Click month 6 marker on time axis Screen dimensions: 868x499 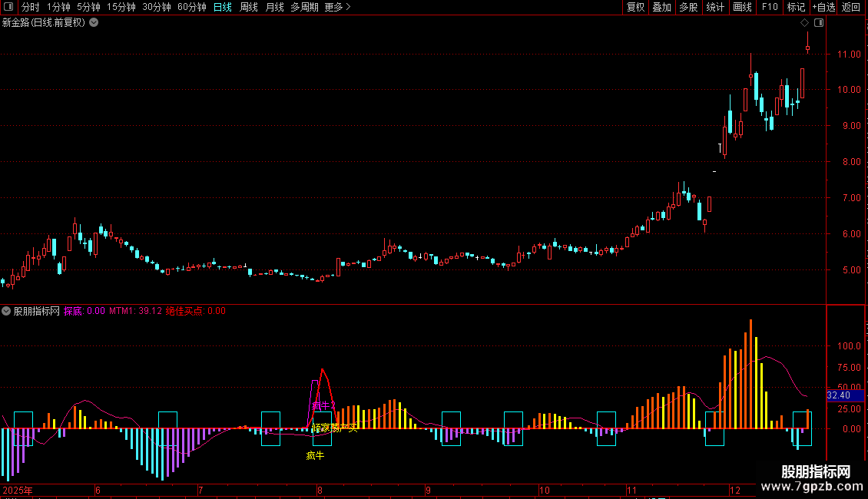[98, 490]
